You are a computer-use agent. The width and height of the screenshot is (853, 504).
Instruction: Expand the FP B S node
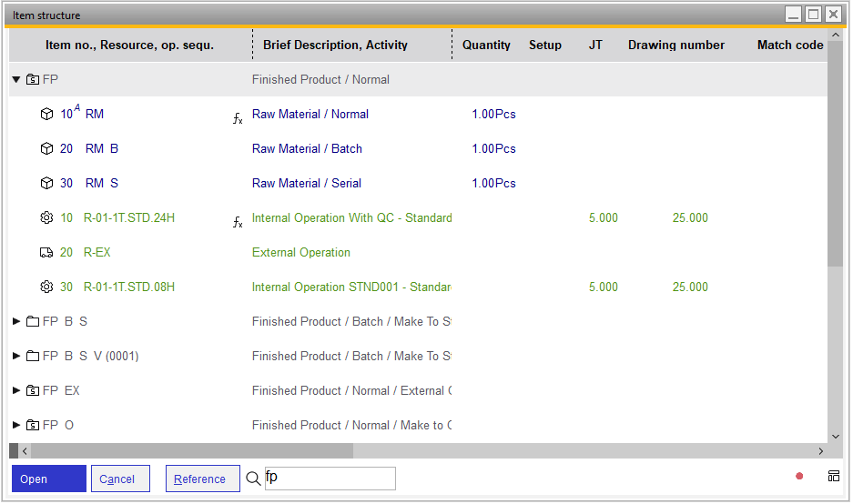(16, 322)
